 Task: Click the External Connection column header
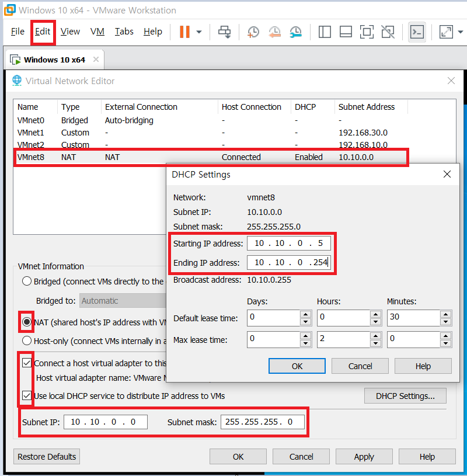click(159, 107)
